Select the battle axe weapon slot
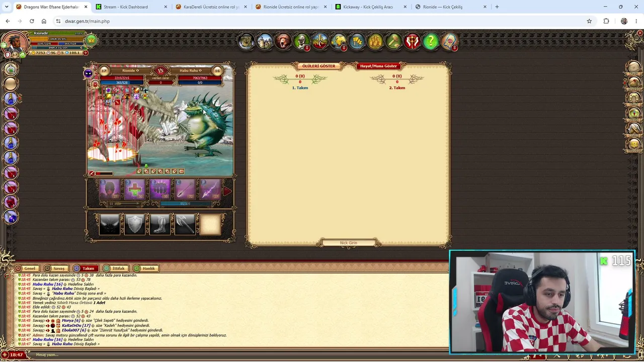Image resolution: width=644 pixels, height=362 pixels. point(185,224)
